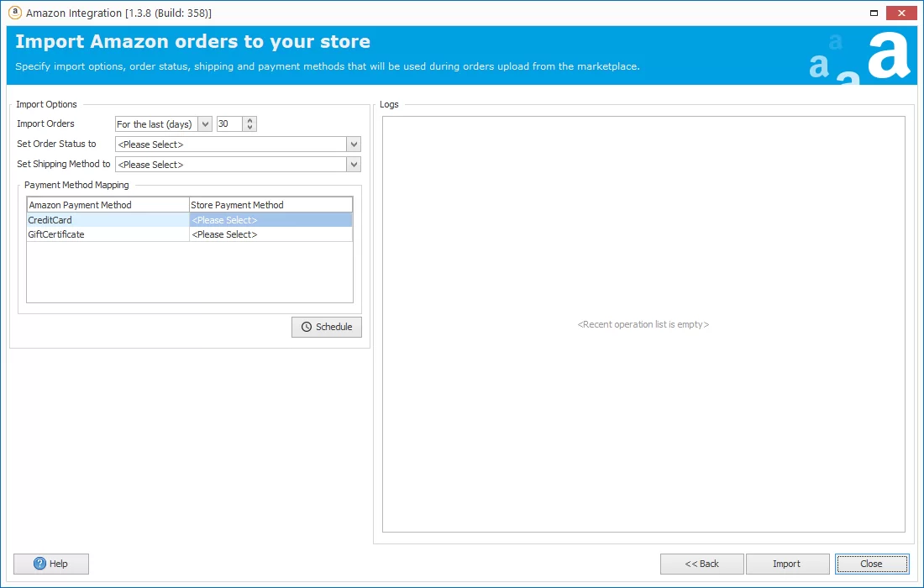Open the Import Orders period dropdown

click(x=203, y=123)
